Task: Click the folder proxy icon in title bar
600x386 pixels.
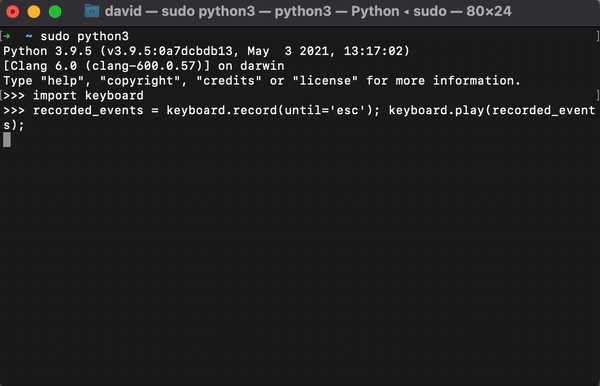Action: point(91,11)
